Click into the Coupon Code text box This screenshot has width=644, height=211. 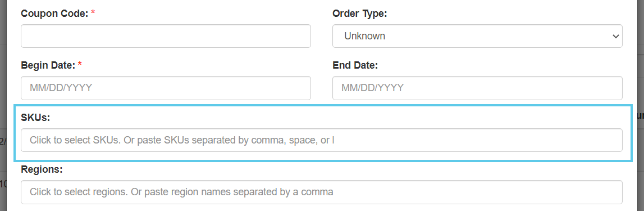click(166, 36)
